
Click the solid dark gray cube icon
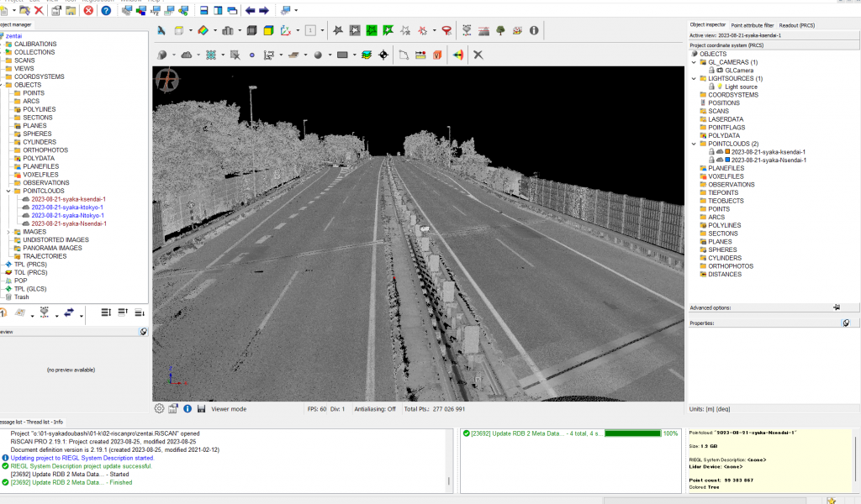coord(252,31)
